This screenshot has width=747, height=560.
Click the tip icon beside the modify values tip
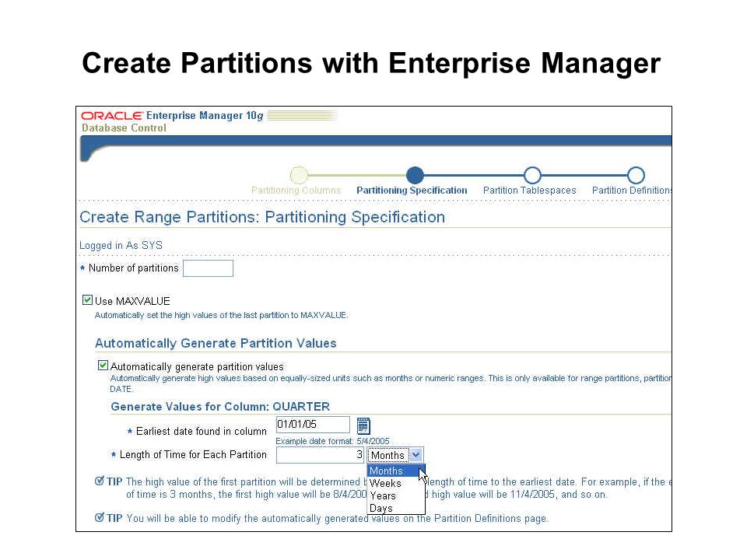[99, 518]
